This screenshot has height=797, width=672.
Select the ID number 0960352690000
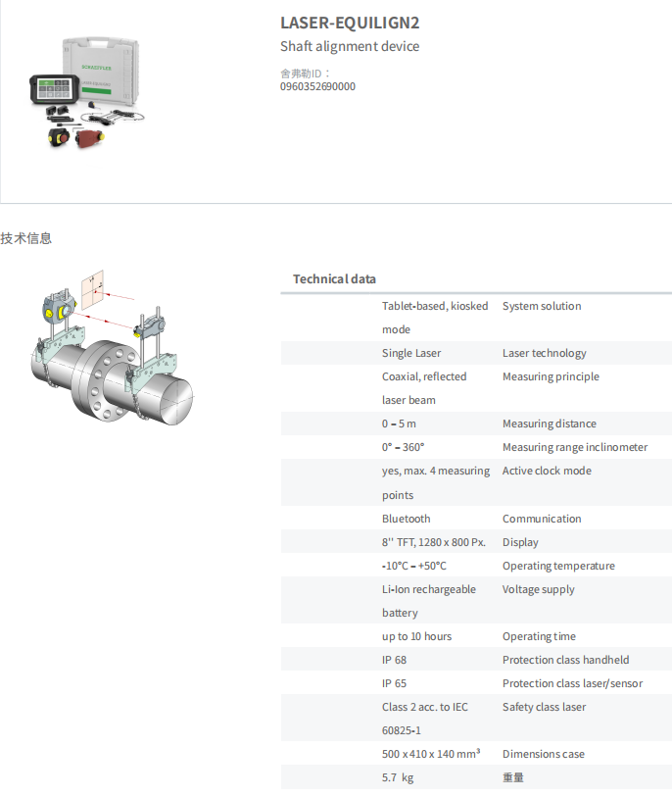point(318,86)
